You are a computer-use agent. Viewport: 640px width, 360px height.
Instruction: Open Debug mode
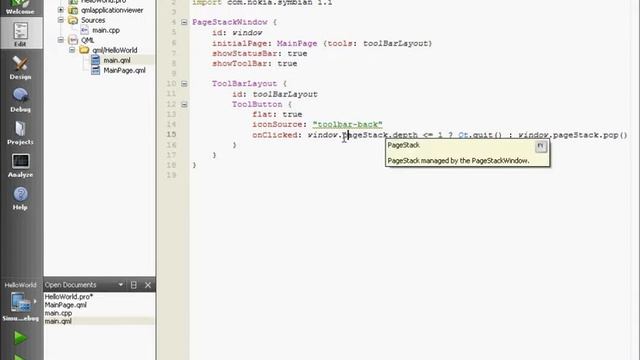click(x=20, y=100)
